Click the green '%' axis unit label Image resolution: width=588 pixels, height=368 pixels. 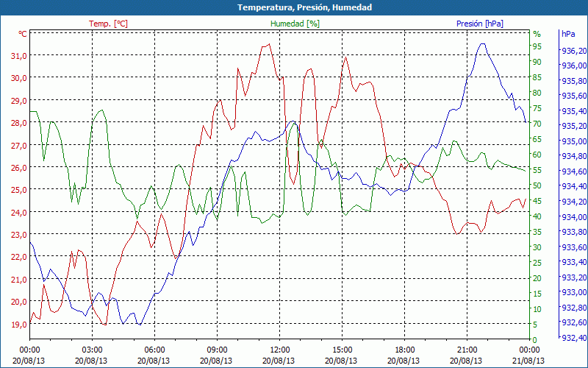tap(537, 34)
